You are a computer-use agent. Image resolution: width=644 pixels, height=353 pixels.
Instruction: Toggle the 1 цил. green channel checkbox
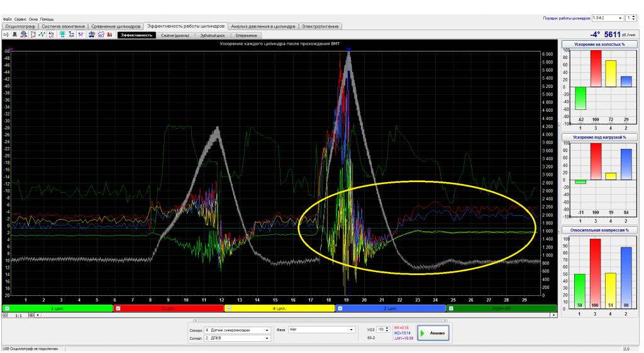point(8,308)
